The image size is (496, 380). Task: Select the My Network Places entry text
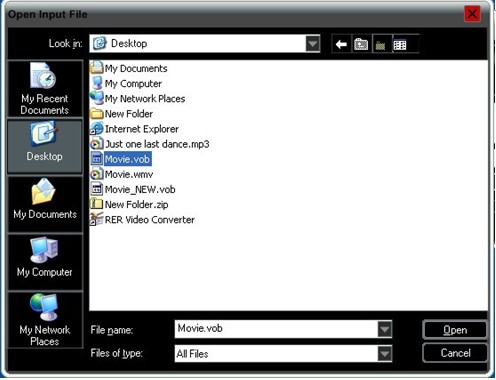[x=145, y=99]
